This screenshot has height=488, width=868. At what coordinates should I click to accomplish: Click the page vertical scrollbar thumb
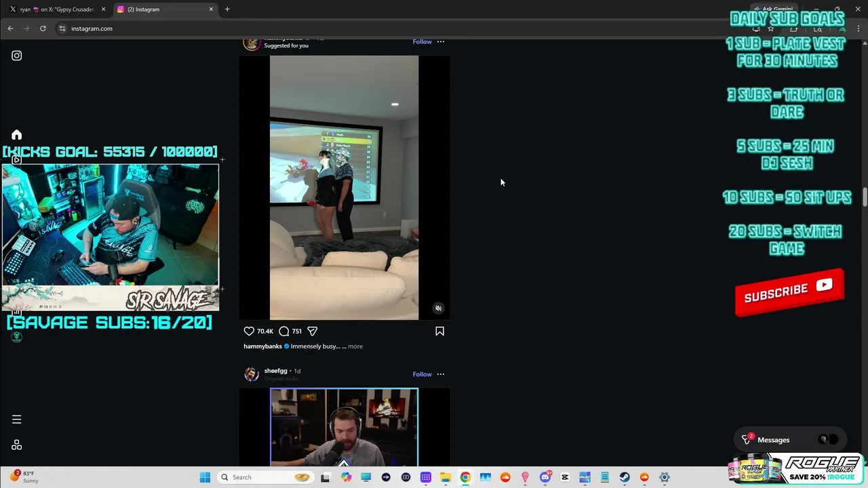865,197
